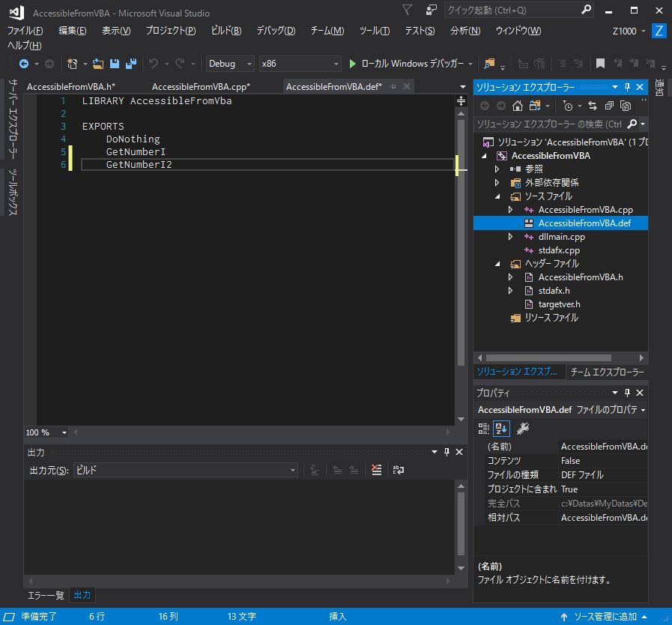Click the Undo toolbar icon
The image size is (672, 625).
tap(154, 64)
